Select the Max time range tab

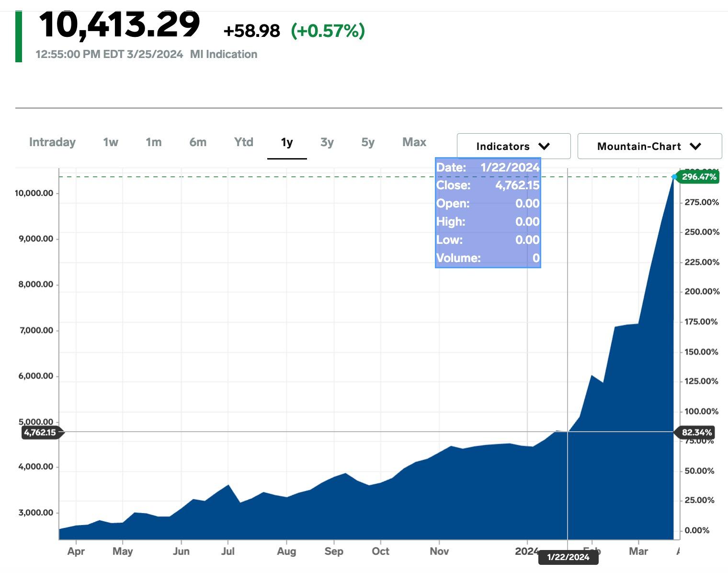[414, 142]
